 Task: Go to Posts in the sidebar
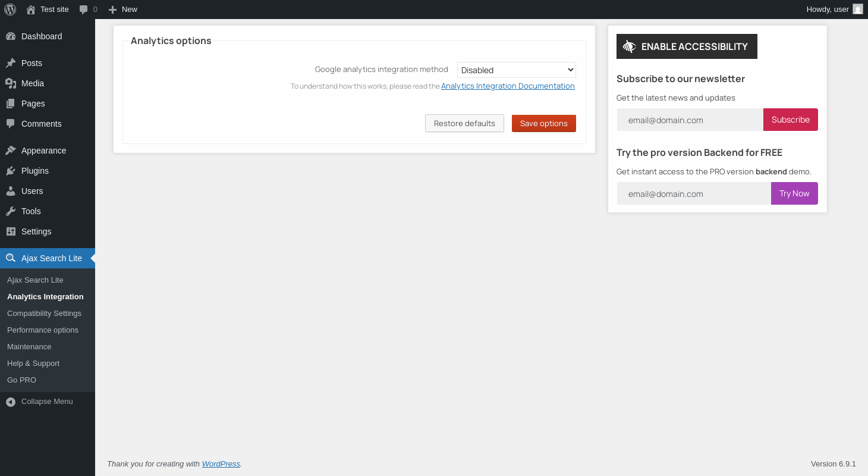(x=48, y=63)
